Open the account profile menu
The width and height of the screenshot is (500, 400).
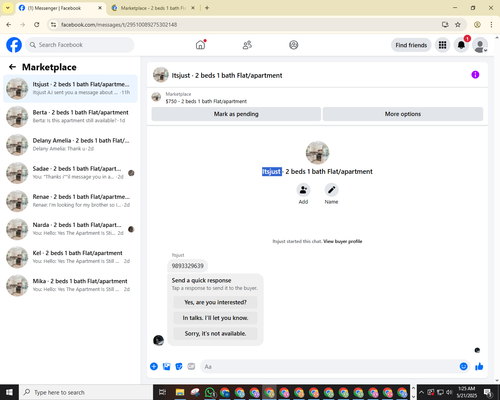(x=480, y=45)
